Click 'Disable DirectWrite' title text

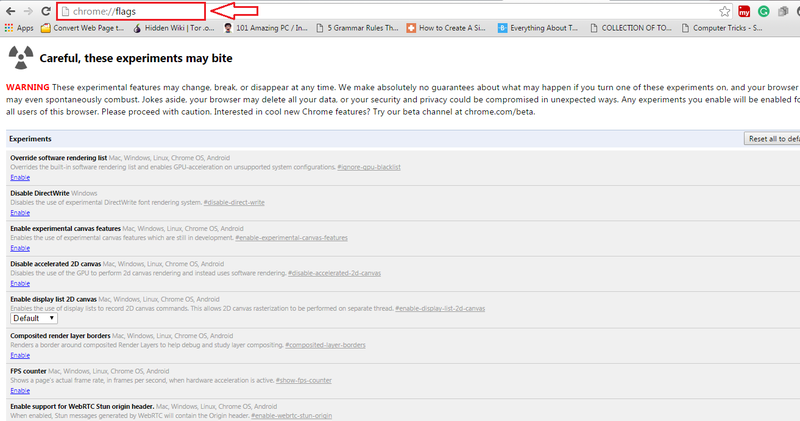pyautogui.click(x=40, y=193)
